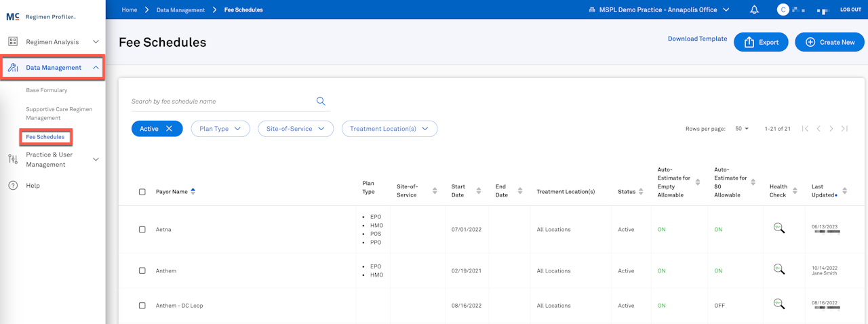
Task: Change rows per page dropdown
Action: (x=741, y=129)
